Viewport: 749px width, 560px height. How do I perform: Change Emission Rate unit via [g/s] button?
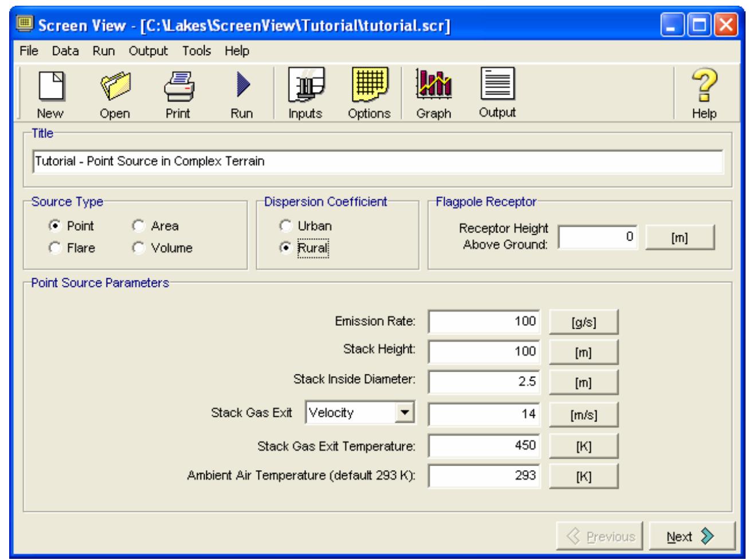583,322
